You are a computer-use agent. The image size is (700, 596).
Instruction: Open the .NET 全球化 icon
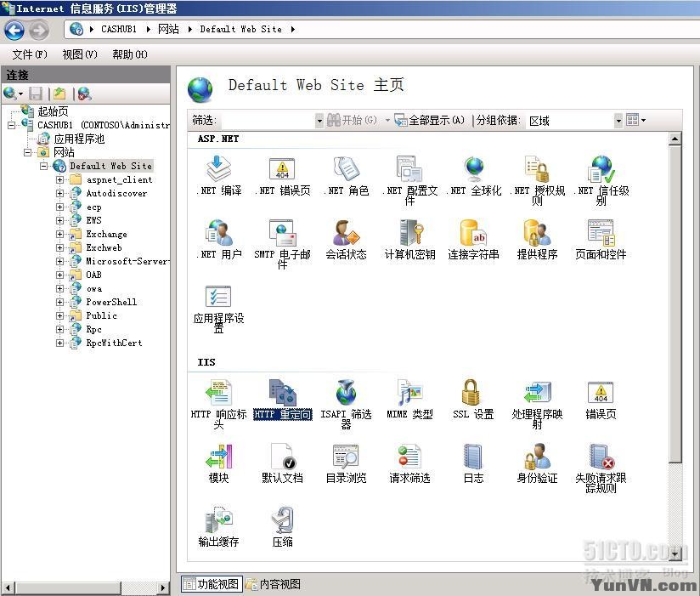(474, 176)
